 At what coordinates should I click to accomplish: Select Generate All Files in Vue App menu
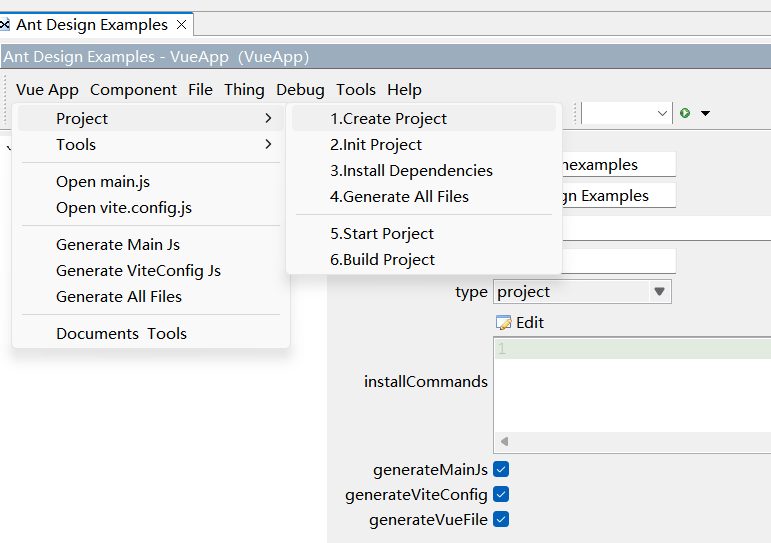point(150,297)
